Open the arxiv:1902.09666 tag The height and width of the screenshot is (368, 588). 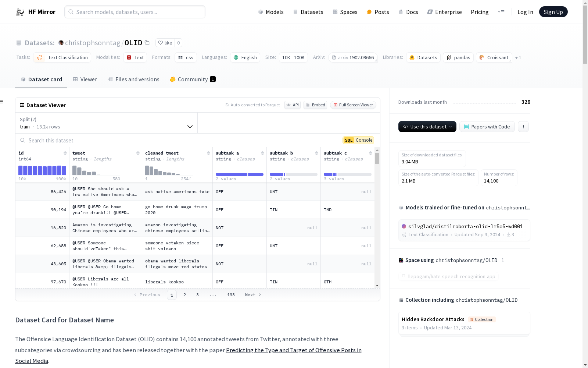353,57
